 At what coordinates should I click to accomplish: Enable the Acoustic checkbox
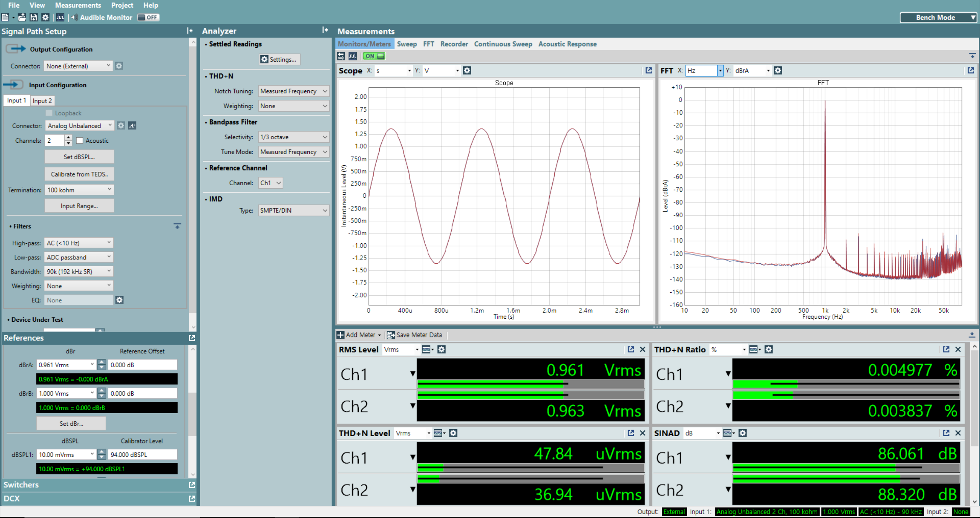[80, 140]
